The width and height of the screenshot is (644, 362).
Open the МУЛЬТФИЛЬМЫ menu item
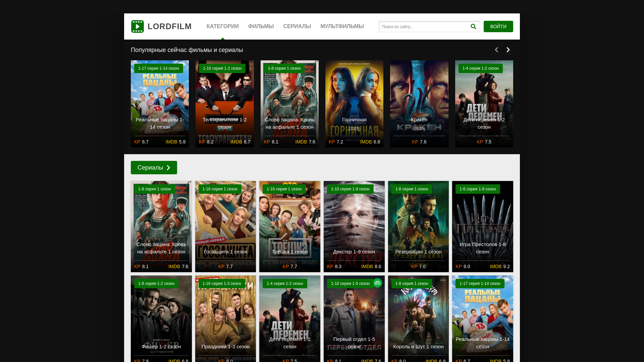342,26
